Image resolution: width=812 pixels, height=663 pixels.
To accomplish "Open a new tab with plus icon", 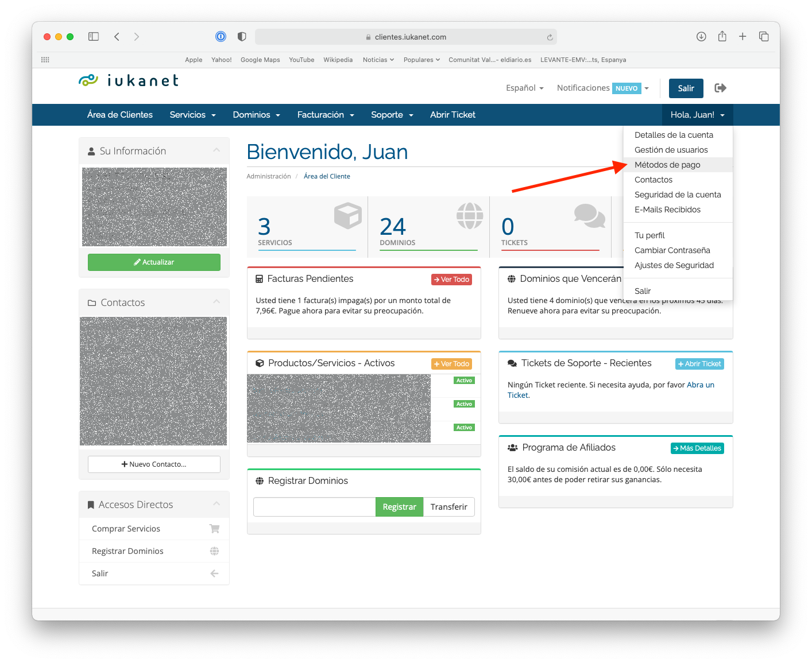I will point(743,37).
